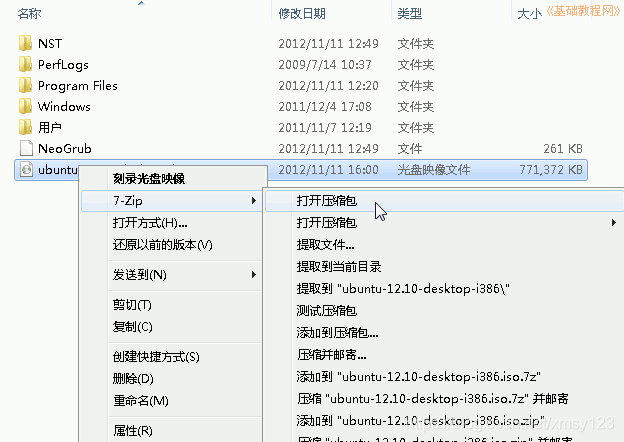Choose 复制(C) from context menu
Image resolution: width=624 pixels, height=442 pixels.
pos(133,327)
